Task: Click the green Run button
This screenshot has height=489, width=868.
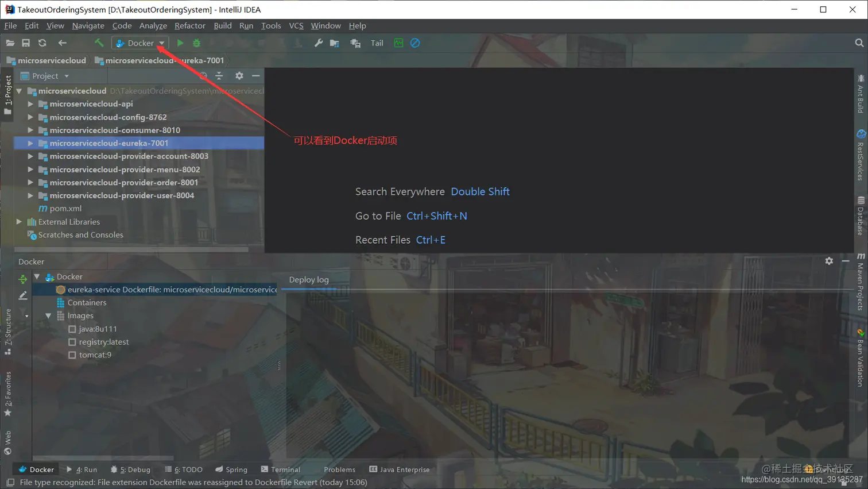Action: [x=180, y=43]
